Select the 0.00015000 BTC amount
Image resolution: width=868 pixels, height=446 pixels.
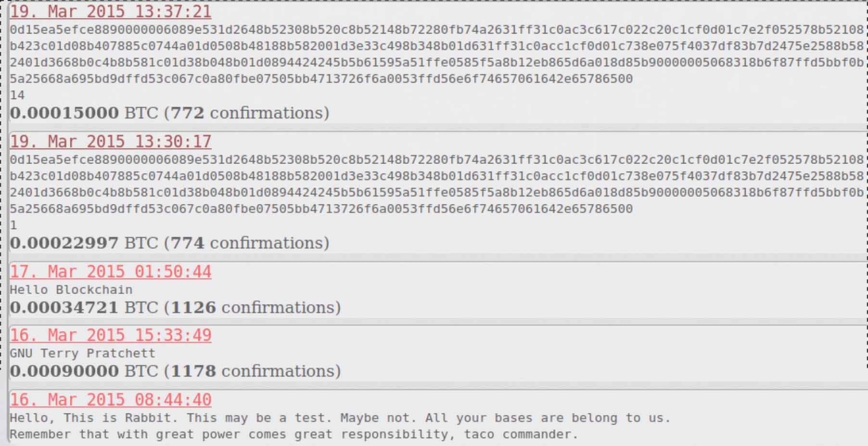[84, 113]
